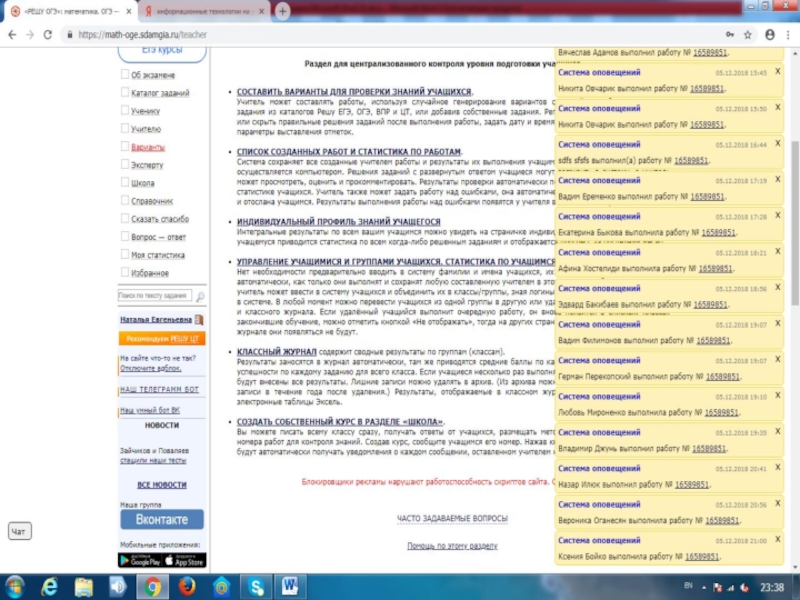Screen dimensions: 800x600
Task: Show hidden system tray icons arrow
Action: (x=704, y=587)
